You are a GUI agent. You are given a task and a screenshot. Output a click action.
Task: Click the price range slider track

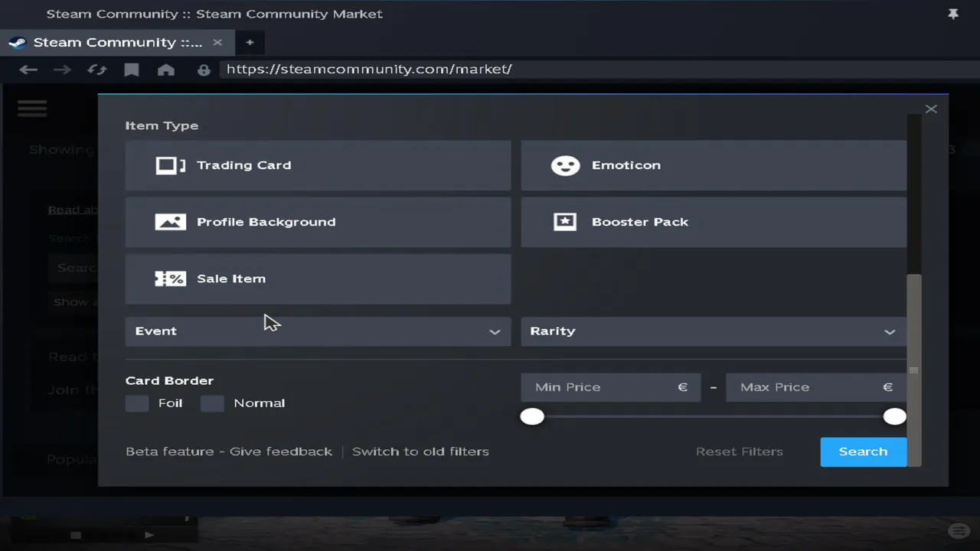[714, 416]
